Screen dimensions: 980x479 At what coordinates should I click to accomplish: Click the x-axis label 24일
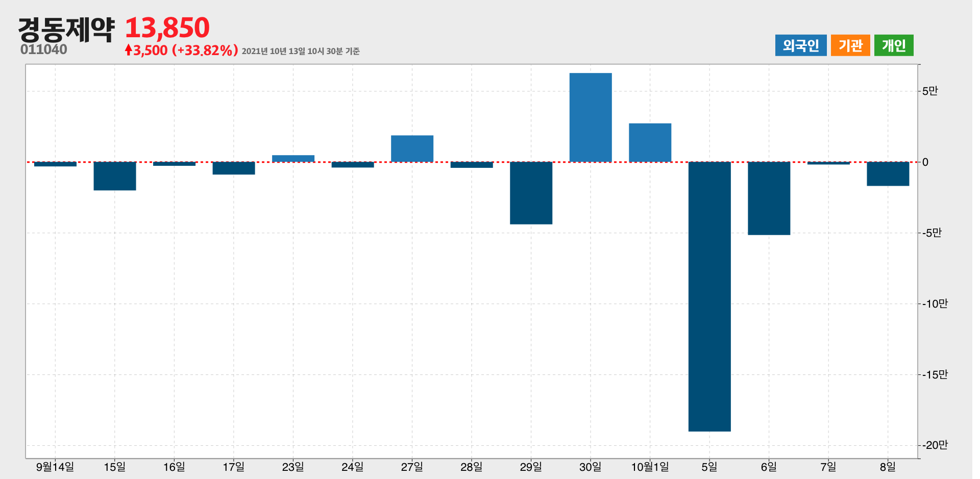[353, 467]
